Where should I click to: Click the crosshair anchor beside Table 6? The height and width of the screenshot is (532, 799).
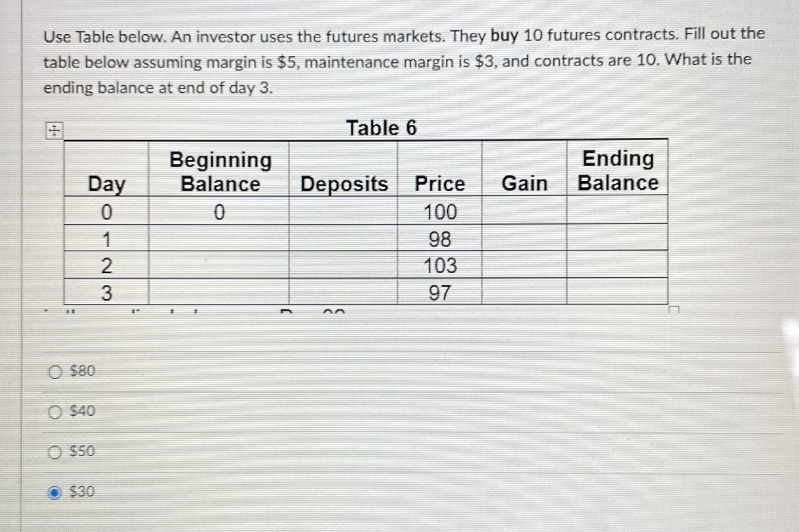(53, 129)
